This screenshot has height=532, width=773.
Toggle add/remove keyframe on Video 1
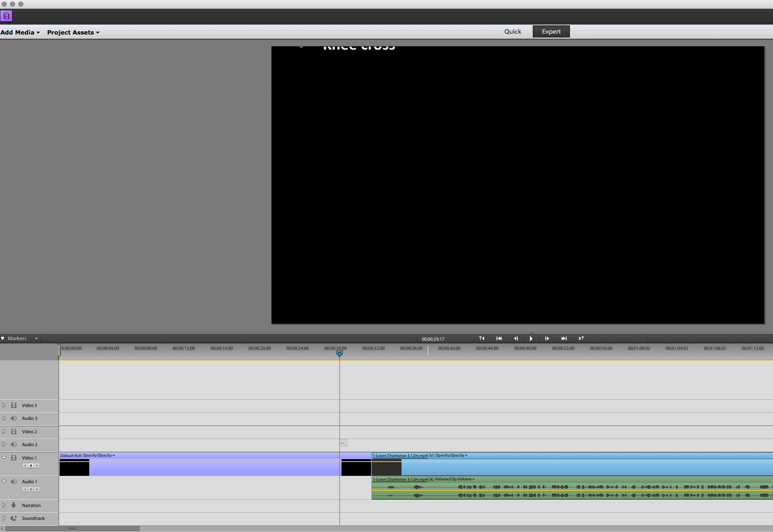pos(31,466)
